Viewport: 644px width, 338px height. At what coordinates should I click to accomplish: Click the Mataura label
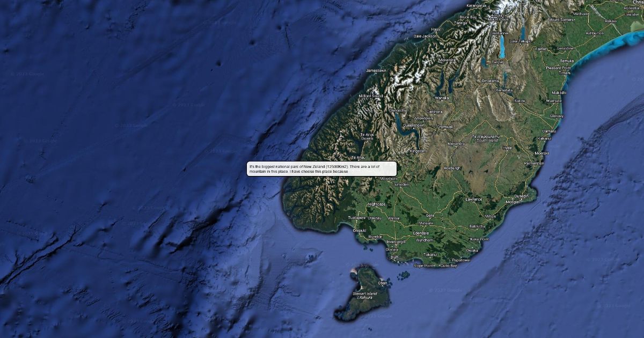[426, 223]
